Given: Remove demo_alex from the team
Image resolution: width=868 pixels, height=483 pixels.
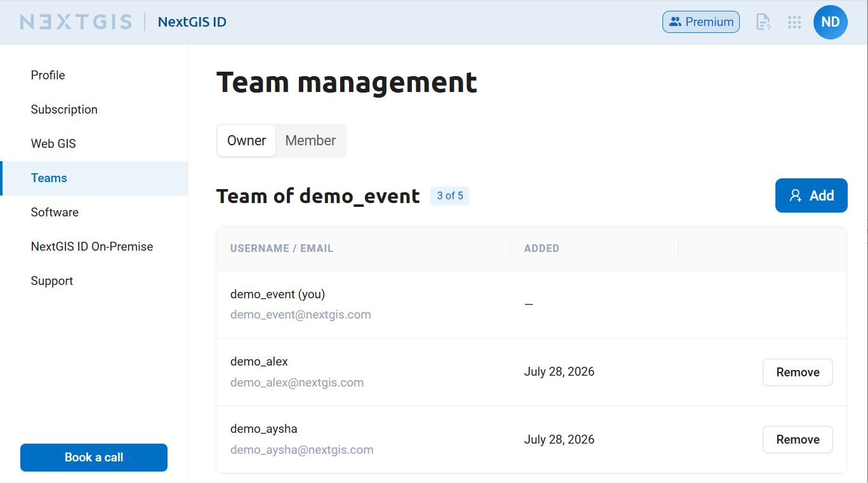Looking at the screenshot, I should [798, 372].
